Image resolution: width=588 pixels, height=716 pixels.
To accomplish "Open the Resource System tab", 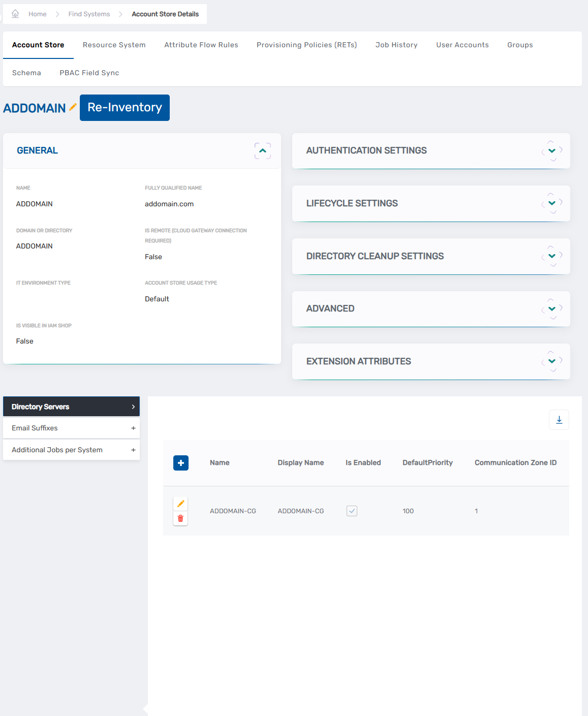I will 114,45.
